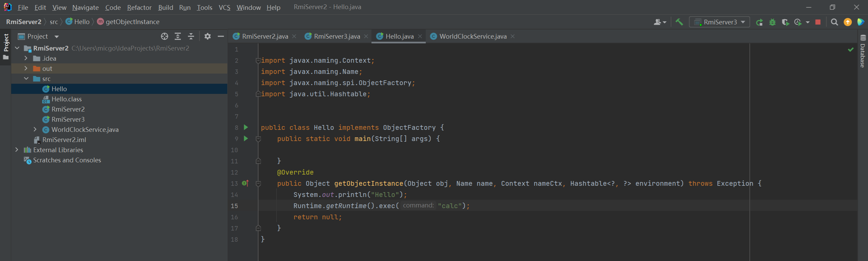Expand all in Project panel
Viewport: 868px width, 261px height.
(x=178, y=36)
